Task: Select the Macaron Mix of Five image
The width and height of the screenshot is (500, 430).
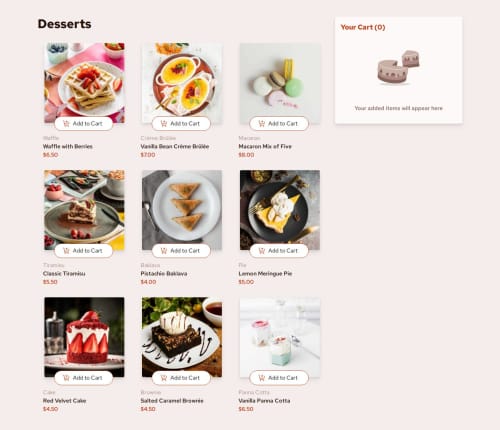Action: [280, 83]
